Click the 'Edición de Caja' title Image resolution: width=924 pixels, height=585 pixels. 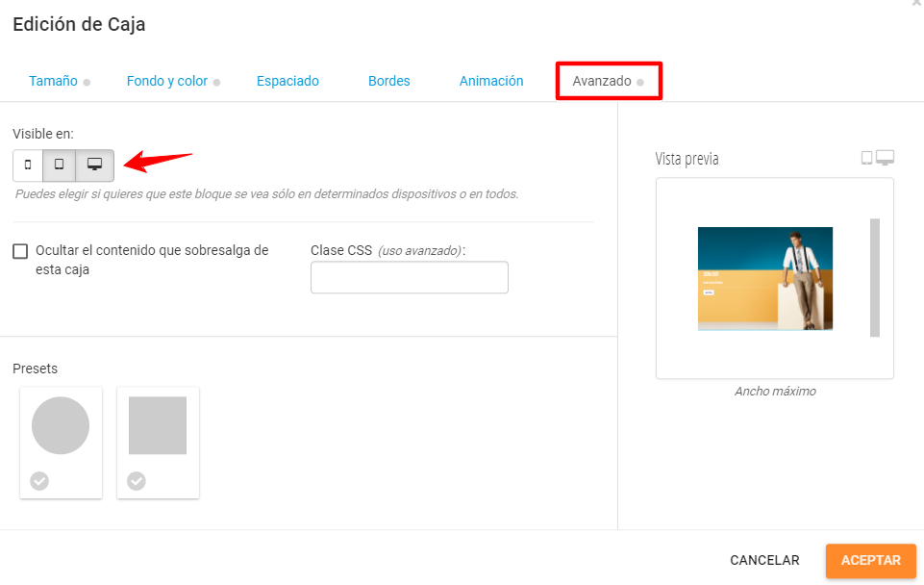click(x=79, y=25)
